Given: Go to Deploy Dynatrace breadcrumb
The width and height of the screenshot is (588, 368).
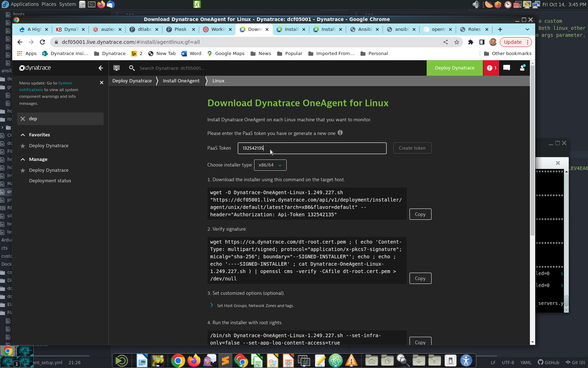Looking at the screenshot, I should (x=132, y=81).
